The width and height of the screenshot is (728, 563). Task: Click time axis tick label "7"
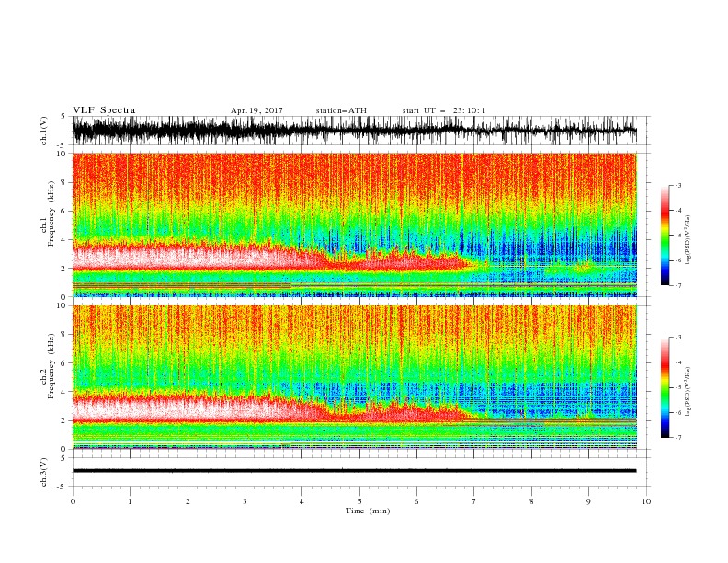tap(474, 501)
